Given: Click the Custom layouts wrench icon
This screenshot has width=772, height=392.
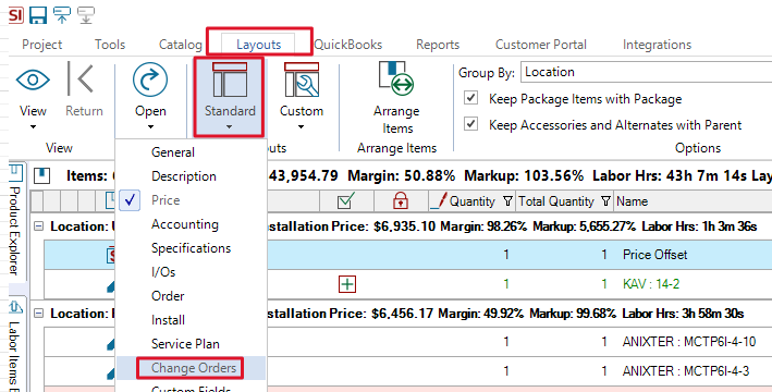Looking at the screenshot, I should pos(301,79).
